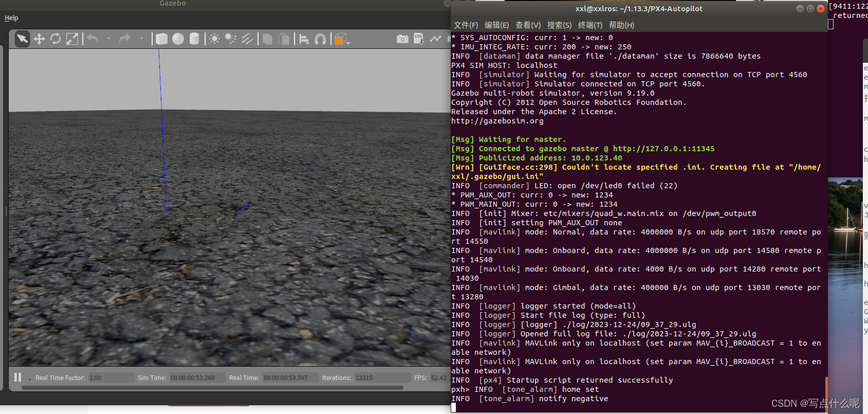Open the 查看(V) terminal menu
Image resolution: width=868 pixels, height=414 pixels.
pos(528,25)
